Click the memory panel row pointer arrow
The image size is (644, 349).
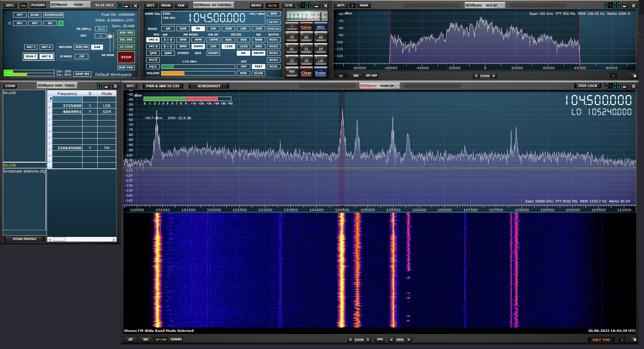pos(51,99)
